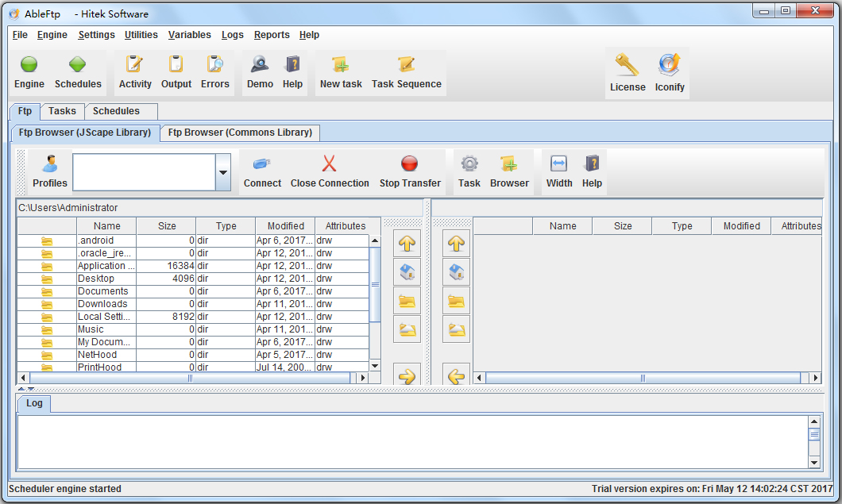The height and width of the screenshot is (504, 842).
Task: Select the Ftp tab
Action: (25, 111)
